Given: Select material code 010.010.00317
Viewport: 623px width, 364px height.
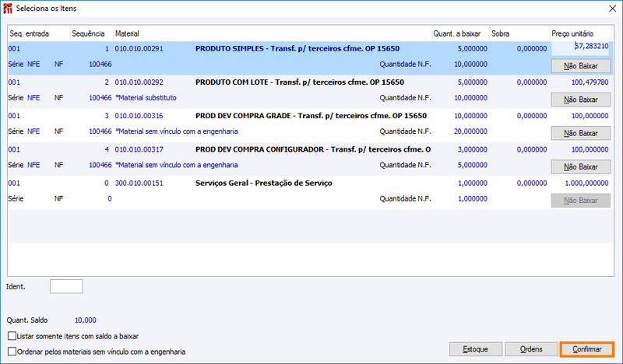Looking at the screenshot, I should [139, 149].
